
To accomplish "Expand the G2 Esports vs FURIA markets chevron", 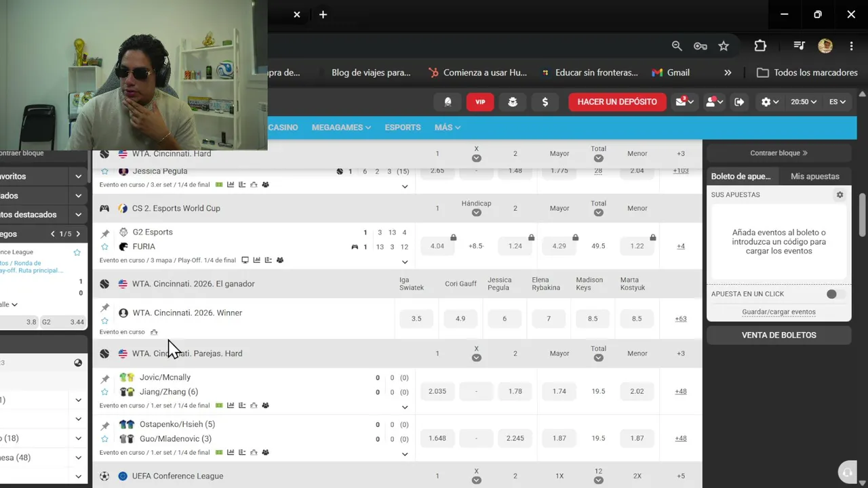I will pyautogui.click(x=405, y=262).
